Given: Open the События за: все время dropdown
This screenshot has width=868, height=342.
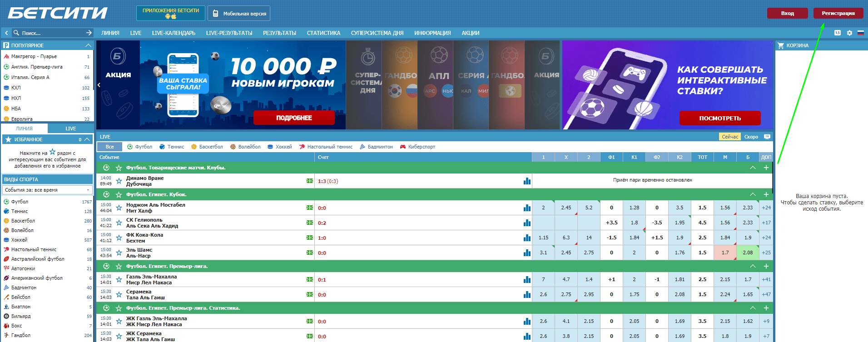Looking at the screenshot, I should coord(47,190).
